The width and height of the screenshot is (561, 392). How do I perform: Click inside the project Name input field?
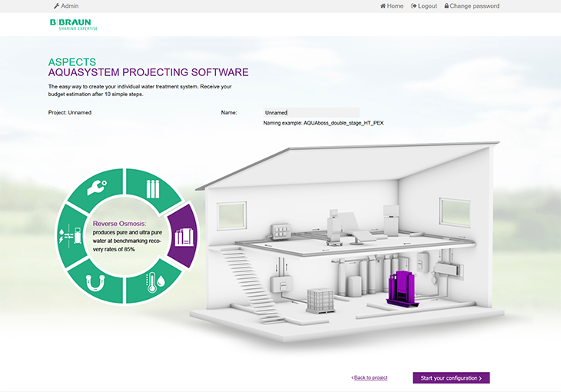pos(311,112)
